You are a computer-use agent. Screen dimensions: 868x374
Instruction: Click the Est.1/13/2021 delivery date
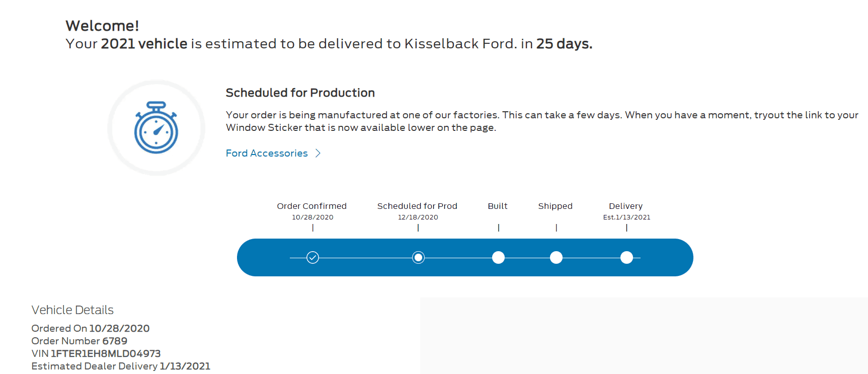click(x=627, y=217)
